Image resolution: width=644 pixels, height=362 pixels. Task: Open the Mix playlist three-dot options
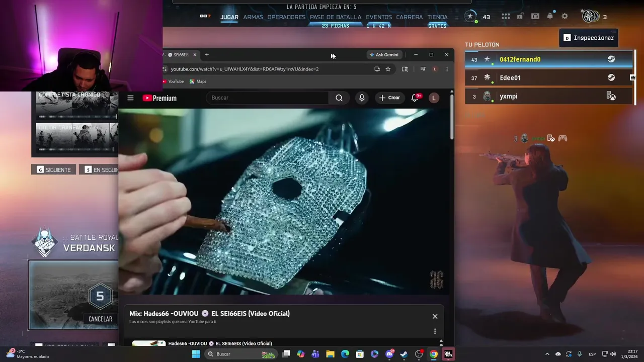pos(435,331)
